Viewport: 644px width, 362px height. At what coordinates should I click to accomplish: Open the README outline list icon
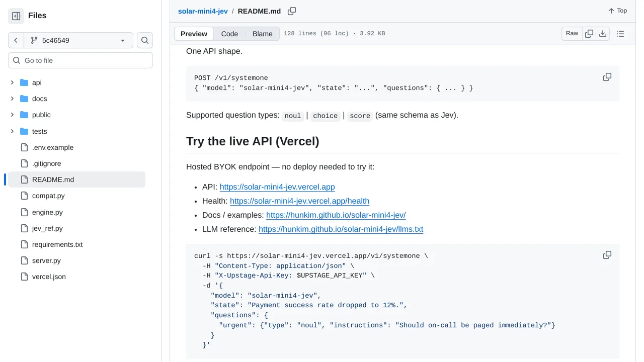coord(620,34)
